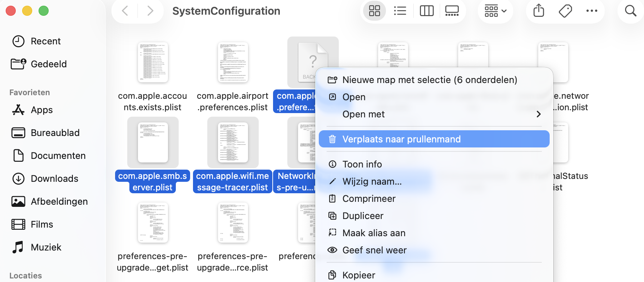Click the com.apple.wifi.message-tracer.plist file name
The height and width of the screenshot is (282, 644).
pos(233,181)
